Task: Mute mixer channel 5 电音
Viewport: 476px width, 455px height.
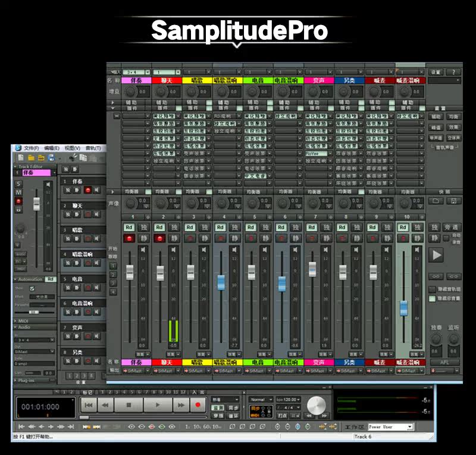Action: [265, 239]
